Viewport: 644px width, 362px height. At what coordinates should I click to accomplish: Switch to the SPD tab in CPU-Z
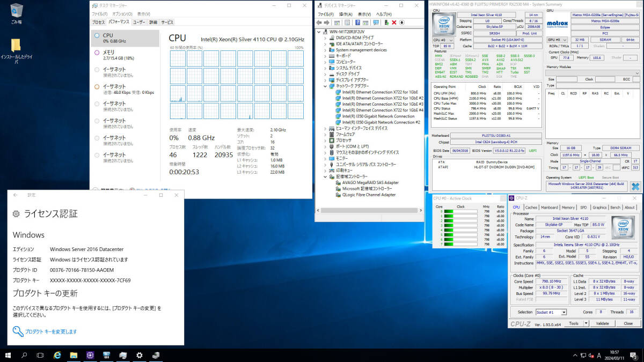[583, 208]
